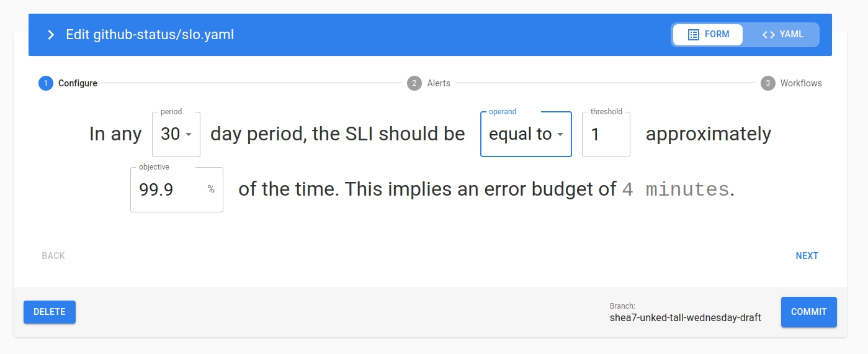Click the BACK button

(53, 256)
